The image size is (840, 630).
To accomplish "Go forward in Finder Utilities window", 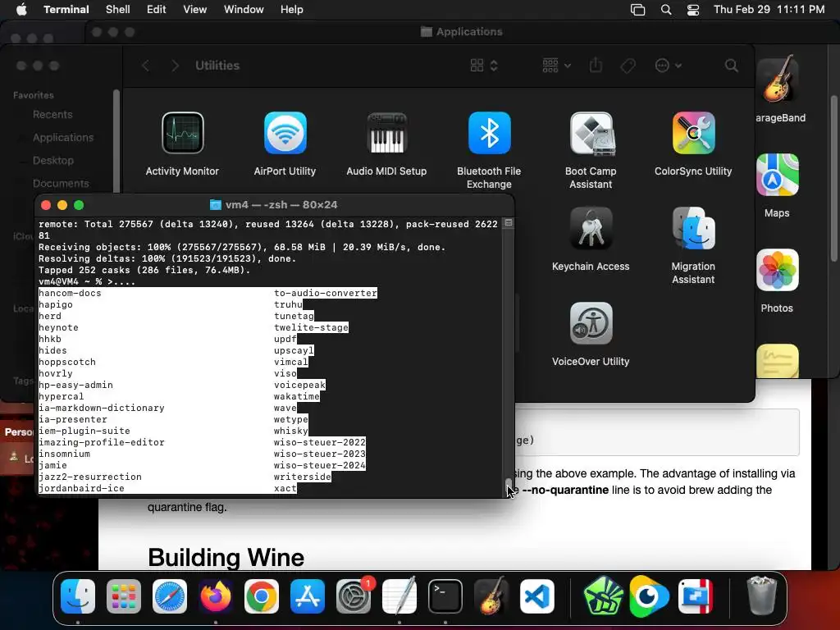I will (175, 66).
